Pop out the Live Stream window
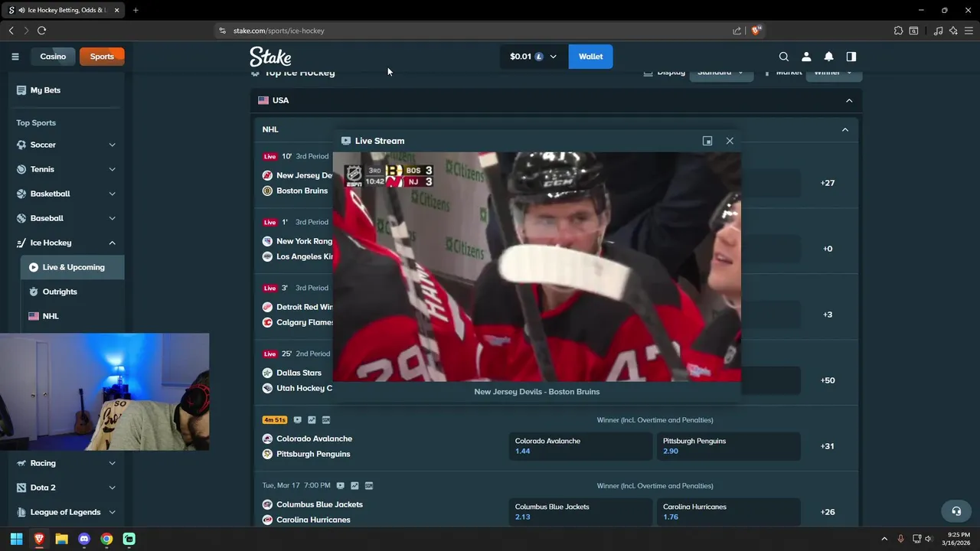 click(707, 141)
